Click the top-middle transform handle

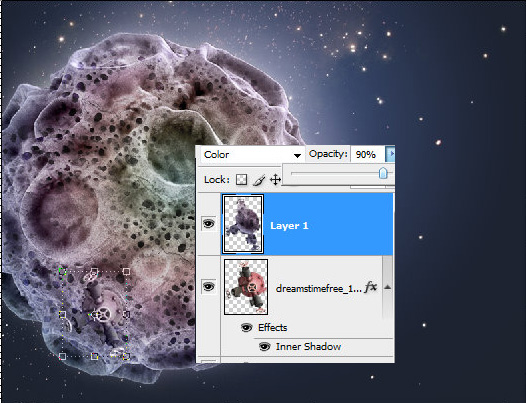pyautogui.click(x=95, y=271)
